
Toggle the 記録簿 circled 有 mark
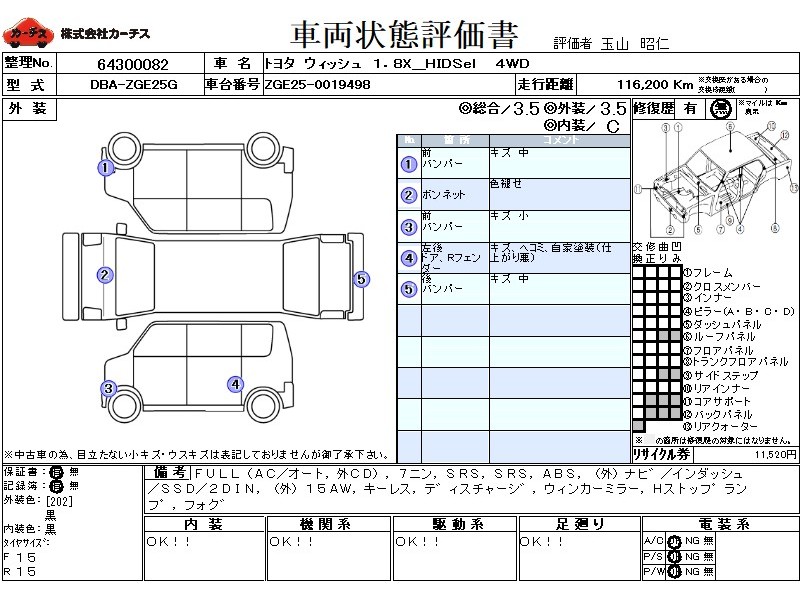click(57, 485)
